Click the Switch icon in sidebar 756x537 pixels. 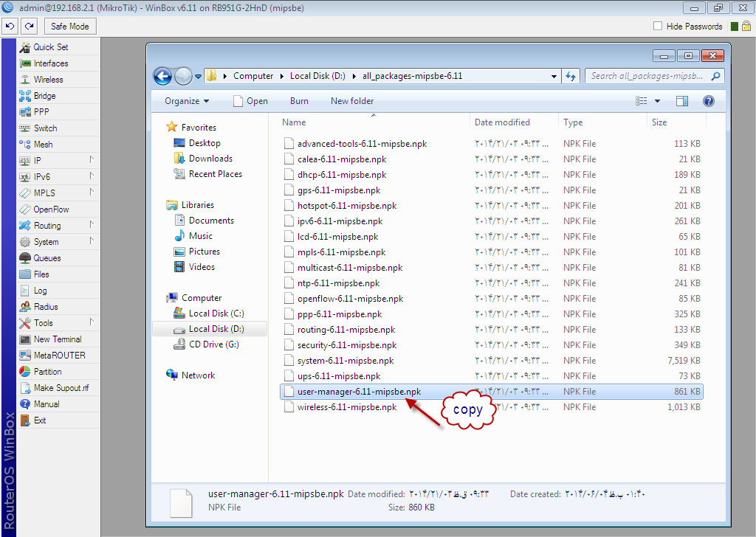(x=25, y=128)
